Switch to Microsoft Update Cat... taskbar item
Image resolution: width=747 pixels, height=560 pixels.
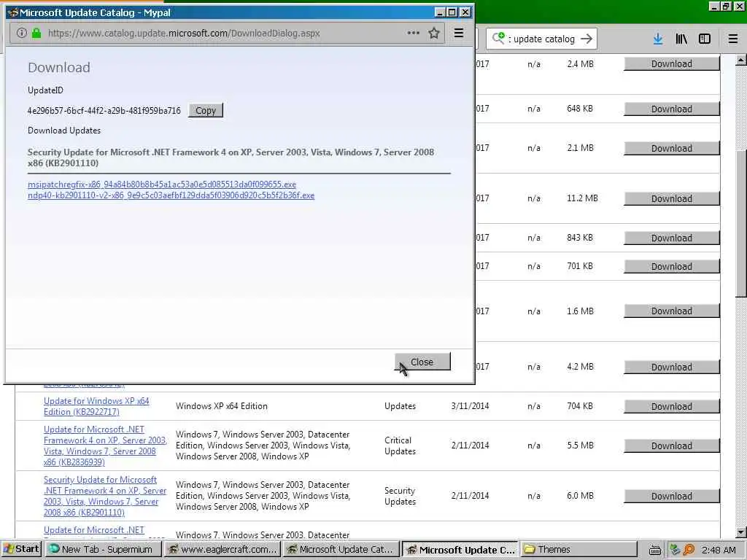tap(341, 550)
